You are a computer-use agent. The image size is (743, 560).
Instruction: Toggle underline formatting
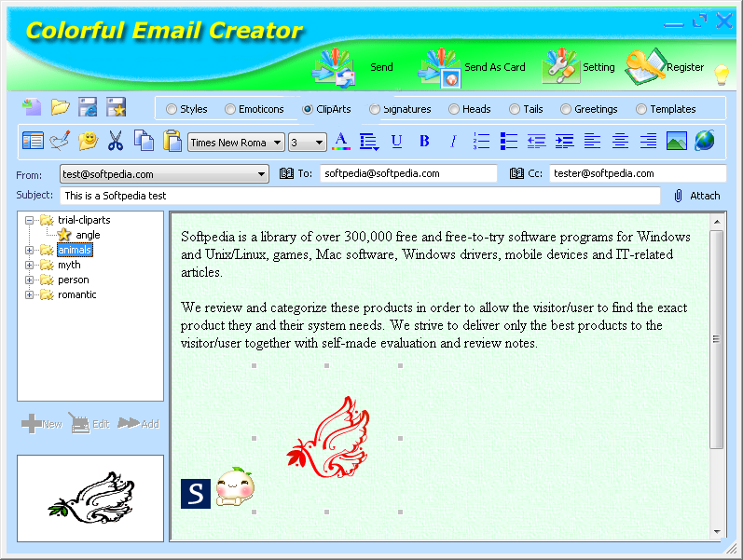point(396,142)
